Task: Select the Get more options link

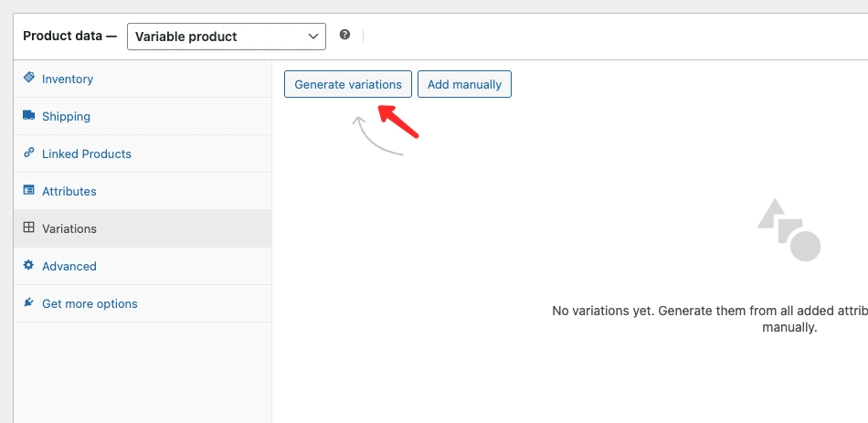Action: point(90,304)
